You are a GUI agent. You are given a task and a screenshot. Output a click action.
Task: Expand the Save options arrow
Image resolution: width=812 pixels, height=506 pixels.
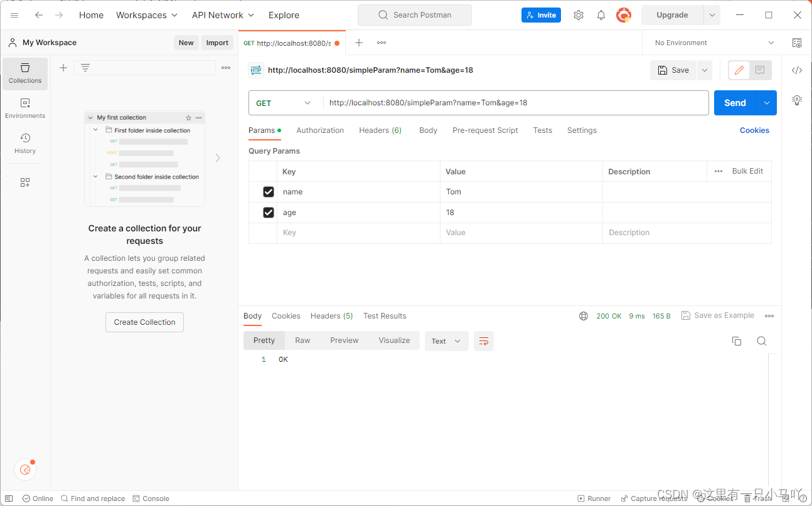[x=705, y=70]
